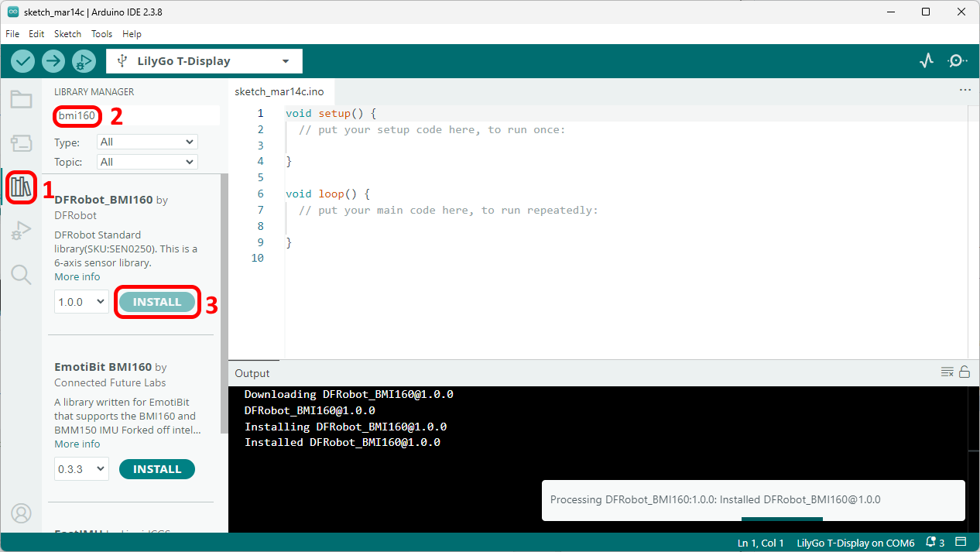Click the Upload arrow button

tap(53, 61)
